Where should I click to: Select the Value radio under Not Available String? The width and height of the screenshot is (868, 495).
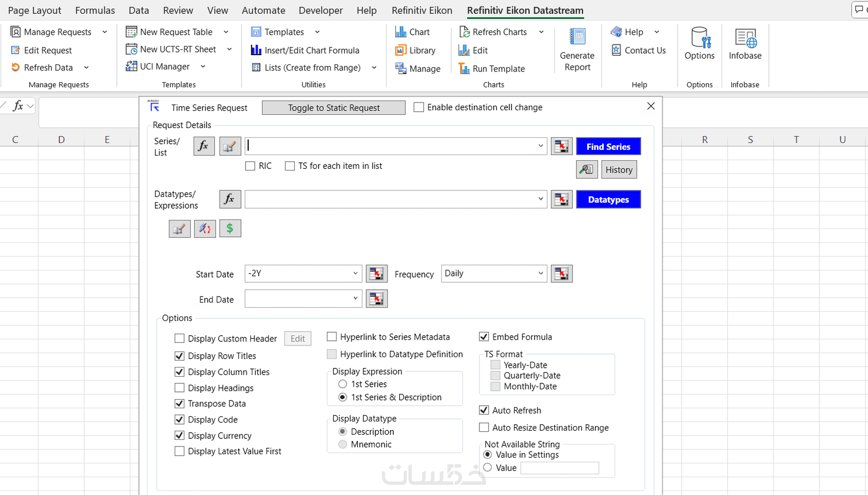(488, 467)
